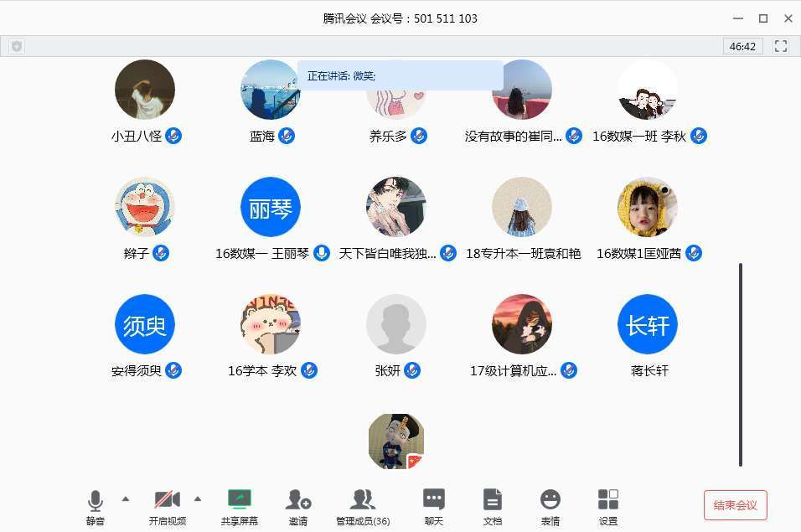Open the Chat (聊天) window

pos(433,501)
